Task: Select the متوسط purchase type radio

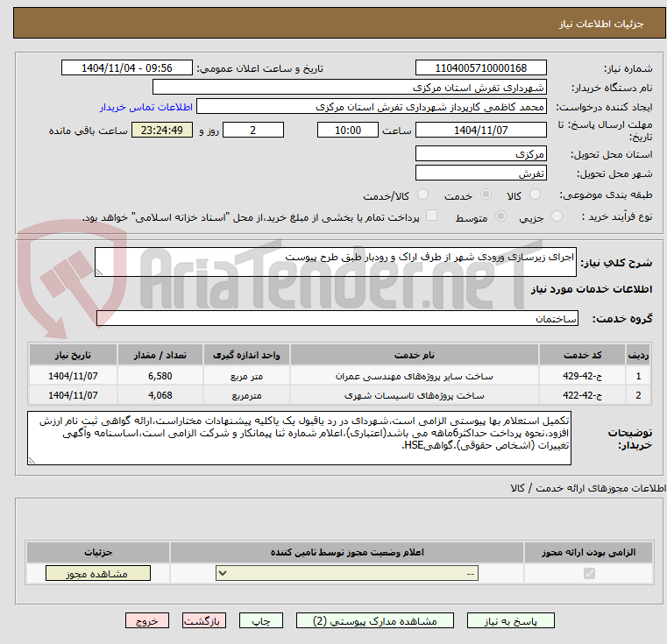Action: (x=500, y=216)
